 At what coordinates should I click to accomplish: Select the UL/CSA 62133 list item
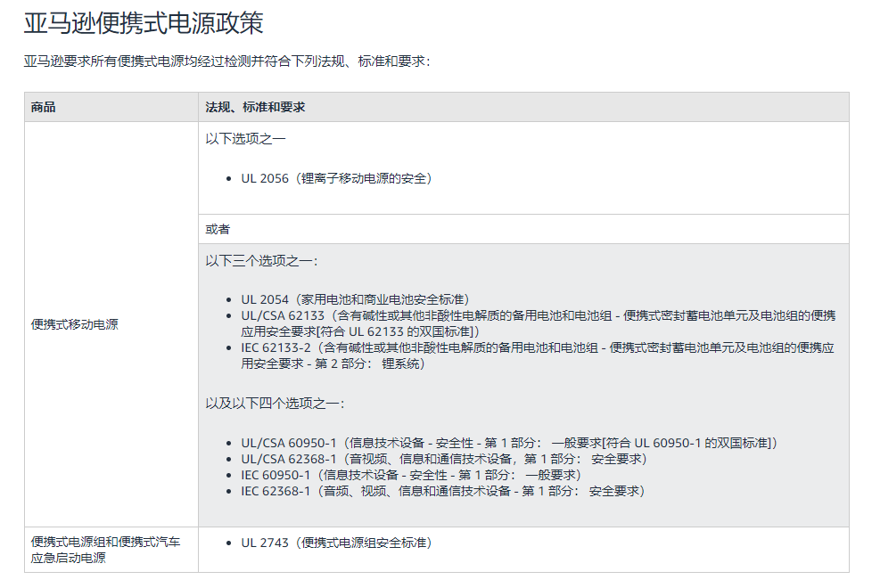(x=538, y=323)
